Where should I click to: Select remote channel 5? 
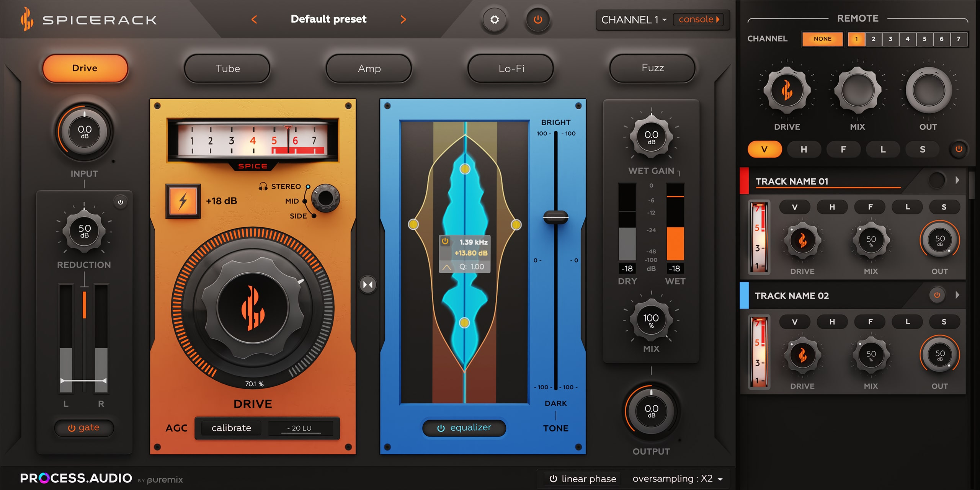924,39
